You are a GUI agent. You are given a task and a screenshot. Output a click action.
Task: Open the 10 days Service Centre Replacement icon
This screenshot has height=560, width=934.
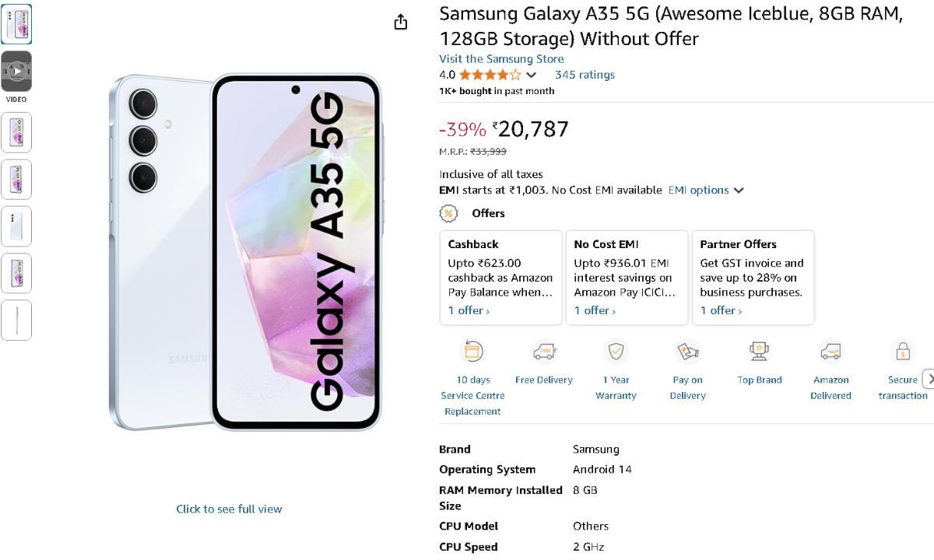472,352
